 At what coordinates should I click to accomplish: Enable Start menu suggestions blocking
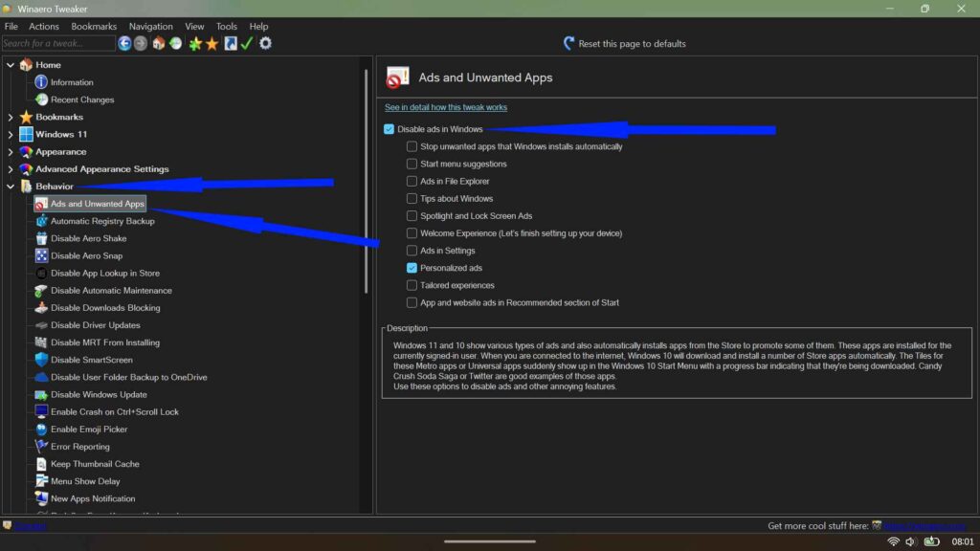(x=411, y=164)
